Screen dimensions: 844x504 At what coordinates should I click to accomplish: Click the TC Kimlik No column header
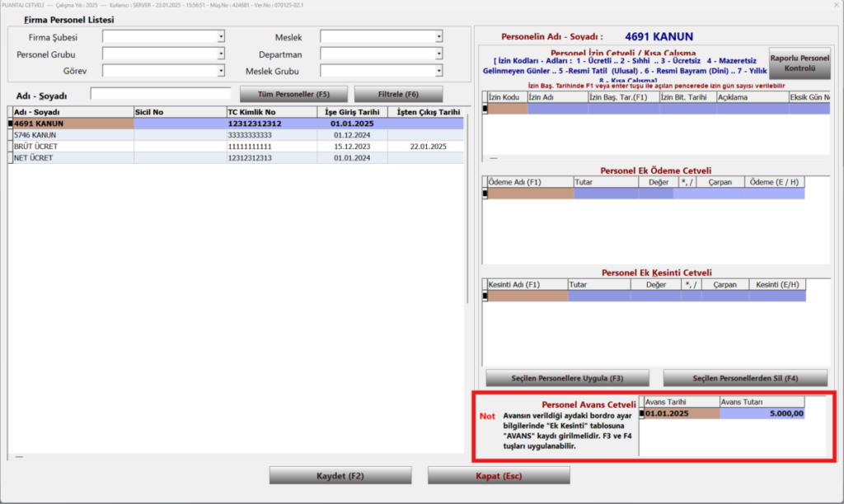[272, 112]
